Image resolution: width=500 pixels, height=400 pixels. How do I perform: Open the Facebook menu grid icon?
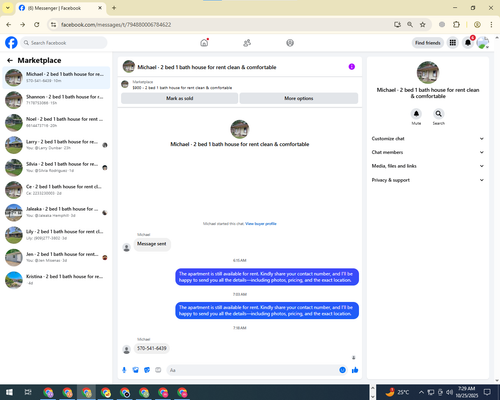453,43
